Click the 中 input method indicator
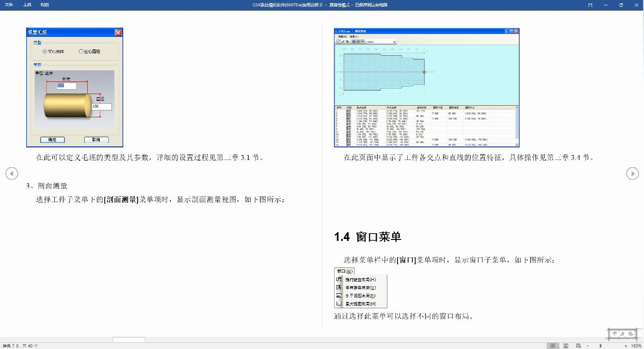 615,333
